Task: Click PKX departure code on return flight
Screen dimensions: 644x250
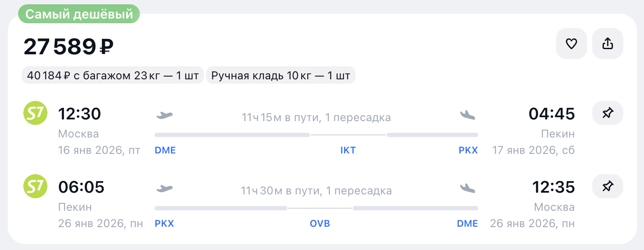Action: tap(164, 224)
